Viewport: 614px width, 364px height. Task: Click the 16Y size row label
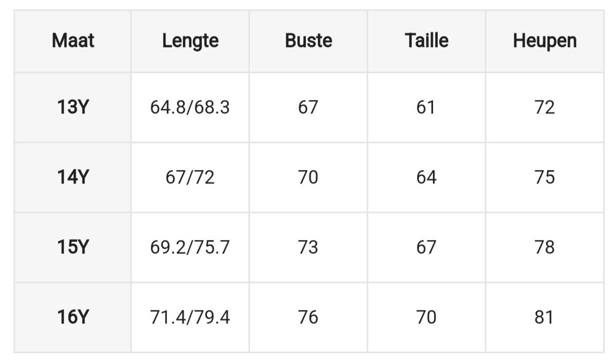(x=73, y=317)
